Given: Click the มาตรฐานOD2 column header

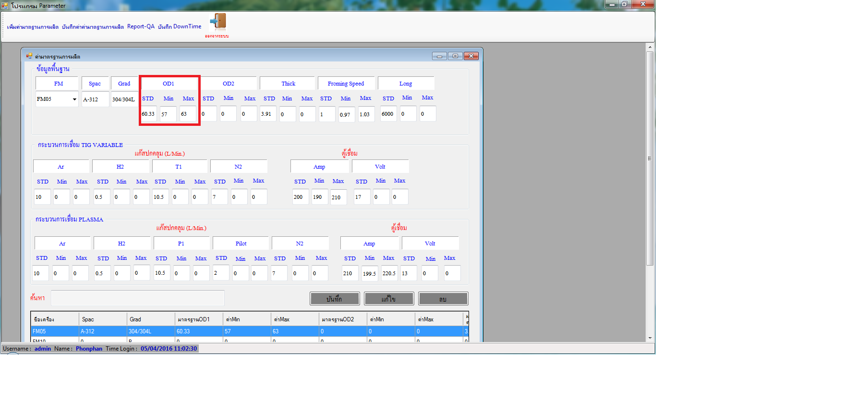Looking at the screenshot, I should pos(343,319).
